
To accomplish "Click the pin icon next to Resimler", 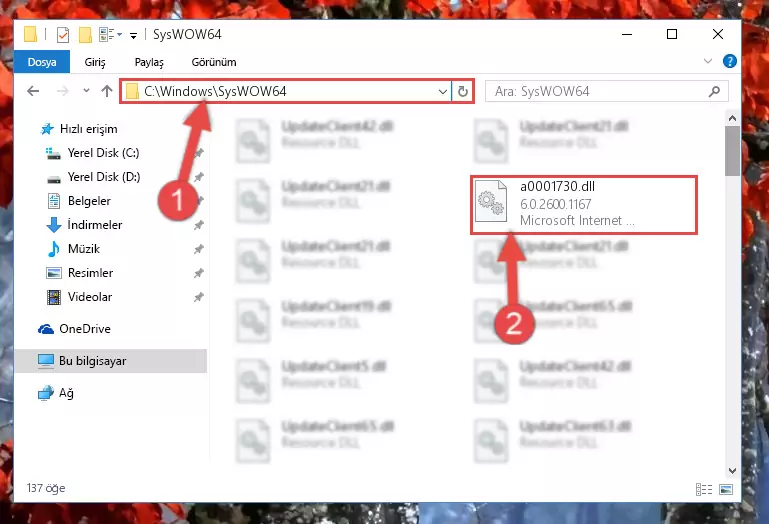I will point(199,273).
